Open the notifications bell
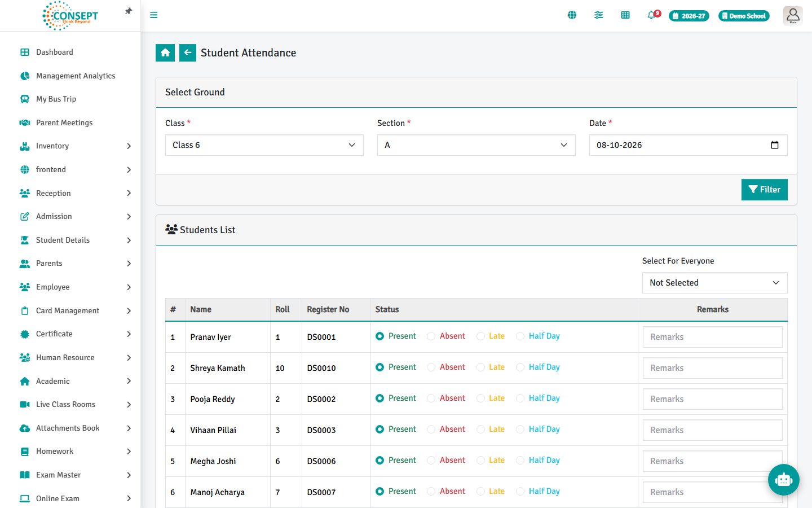This screenshot has width=812, height=508. click(x=652, y=15)
